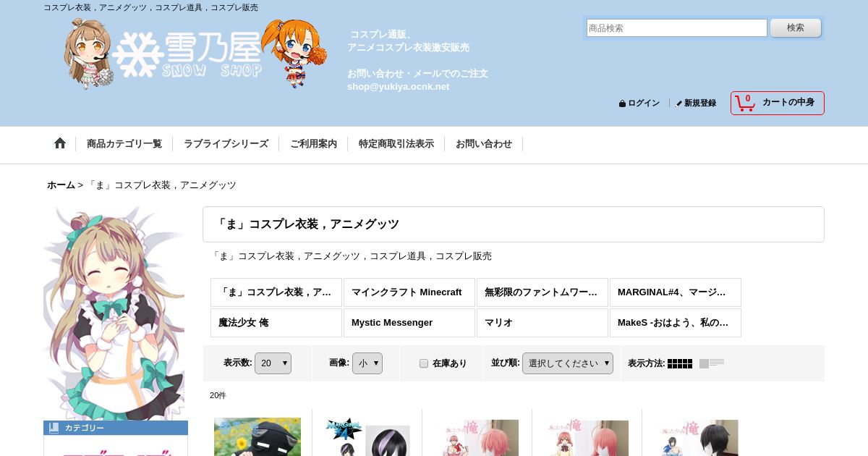Viewport: 868px width, 456px height.
Task: Focus the 商品検索 search field
Action: pyautogui.click(x=677, y=28)
